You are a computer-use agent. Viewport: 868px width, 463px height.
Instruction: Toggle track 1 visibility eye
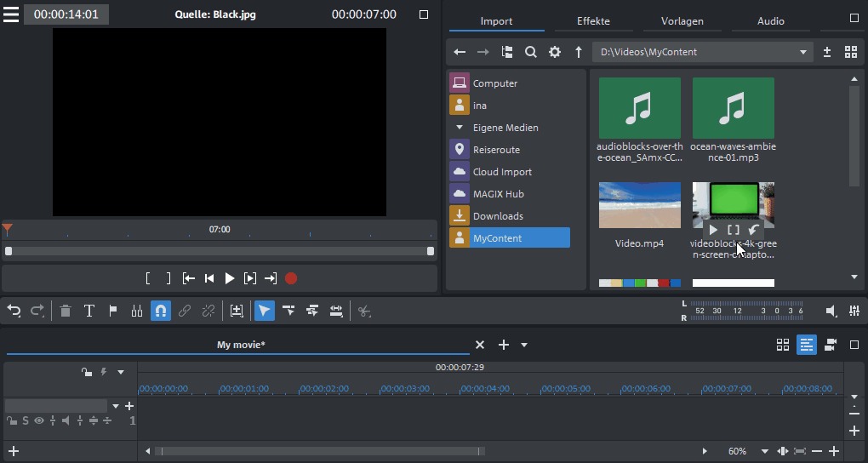pyautogui.click(x=38, y=420)
